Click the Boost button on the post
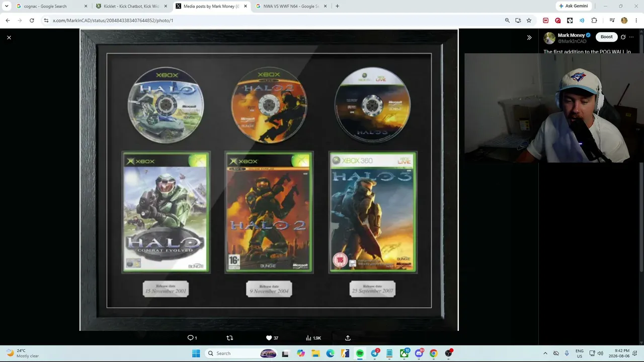This screenshot has width=644, height=362. (606, 37)
